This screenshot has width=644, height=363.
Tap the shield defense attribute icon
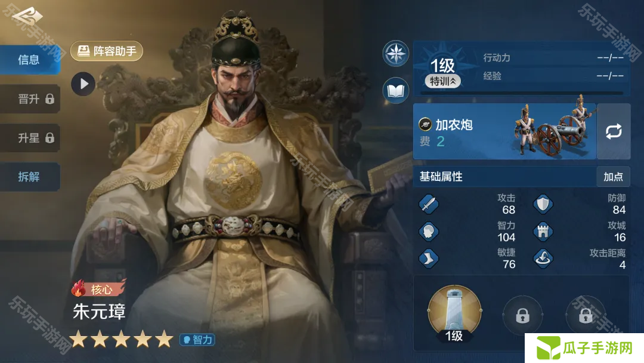(543, 204)
